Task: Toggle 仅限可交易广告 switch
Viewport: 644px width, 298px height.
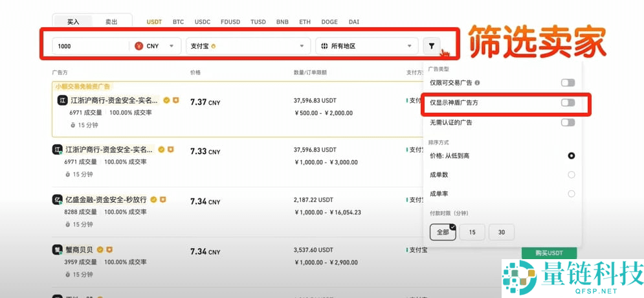Action: 568,83
